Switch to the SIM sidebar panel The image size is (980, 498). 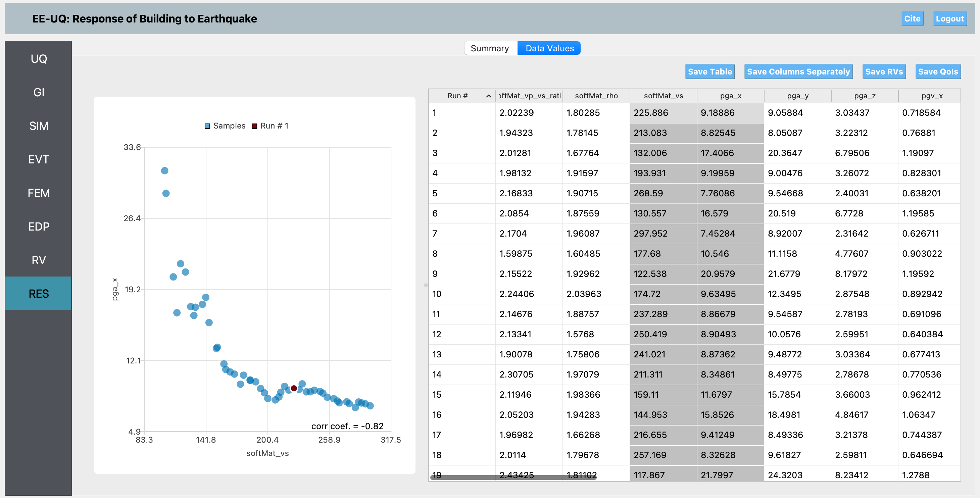[38, 126]
